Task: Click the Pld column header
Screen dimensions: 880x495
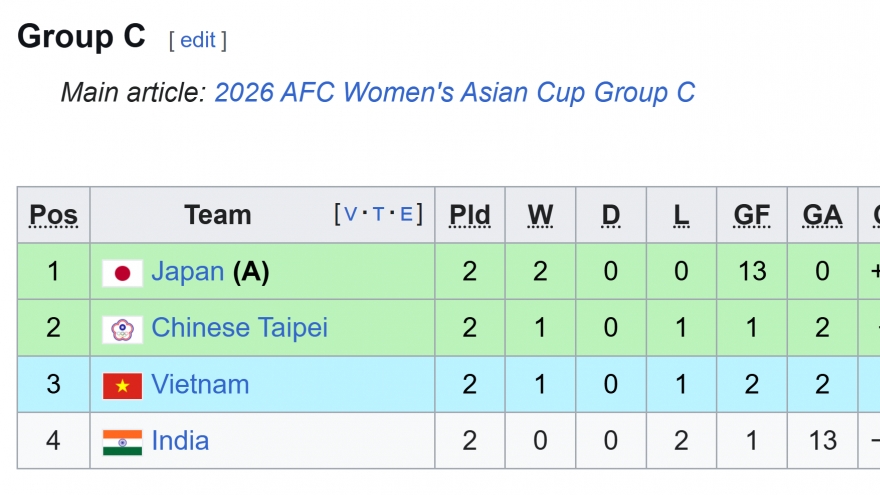Action: 470,215
